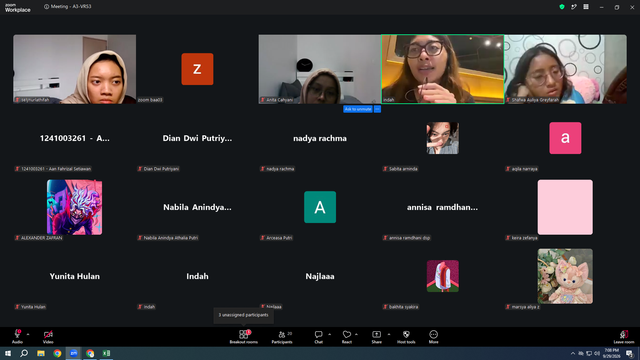
Task: Click the '3 unassigned participants' tooltip
Action: [244, 315]
